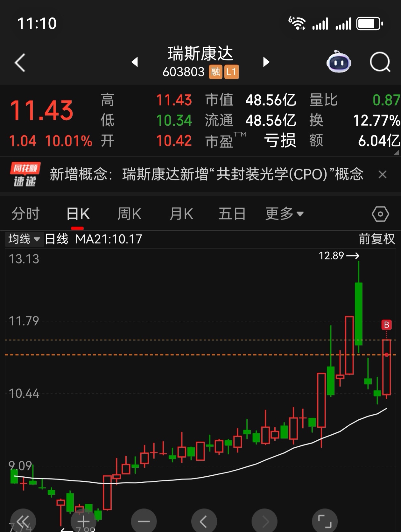The image size is (401, 532).
Task: Tap the red B buy marker
Action: 386,325
